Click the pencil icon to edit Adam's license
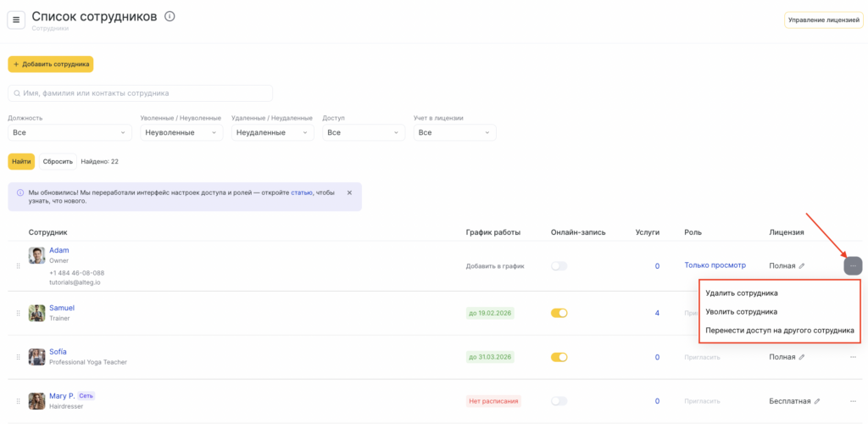 click(x=802, y=265)
